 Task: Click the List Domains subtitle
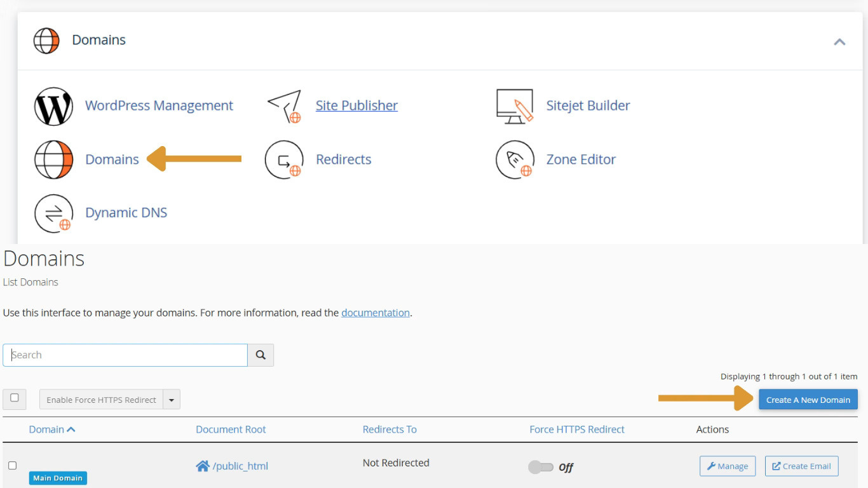pyautogui.click(x=31, y=282)
